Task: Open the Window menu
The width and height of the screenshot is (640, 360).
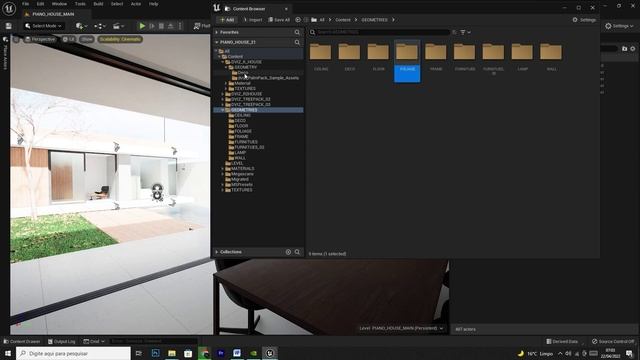Action: pyautogui.click(x=59, y=4)
